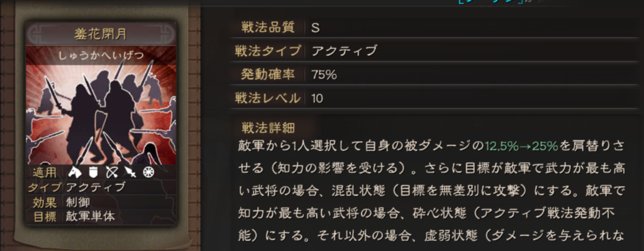Viewport: 644px width, 251px height.
Task: Click the しゅうかへいげつ reading text
Action: pyautogui.click(x=101, y=54)
